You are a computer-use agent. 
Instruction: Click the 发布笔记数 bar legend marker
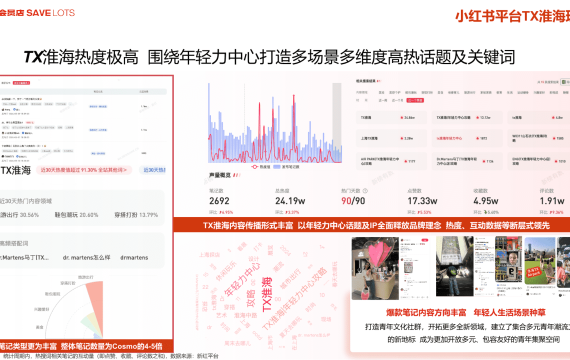coord(277,167)
